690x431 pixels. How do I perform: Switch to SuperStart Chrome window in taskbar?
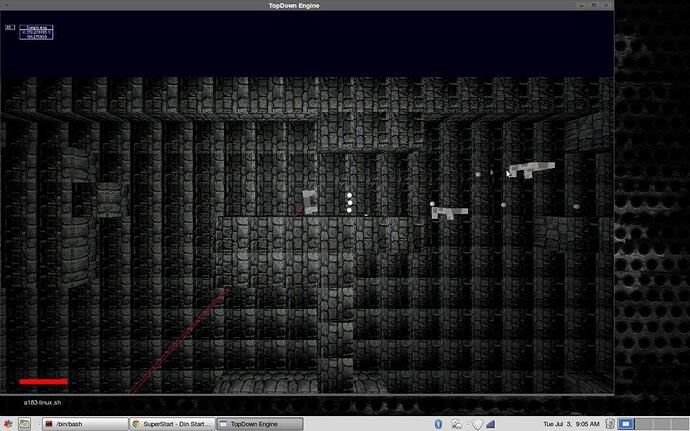click(x=172, y=424)
